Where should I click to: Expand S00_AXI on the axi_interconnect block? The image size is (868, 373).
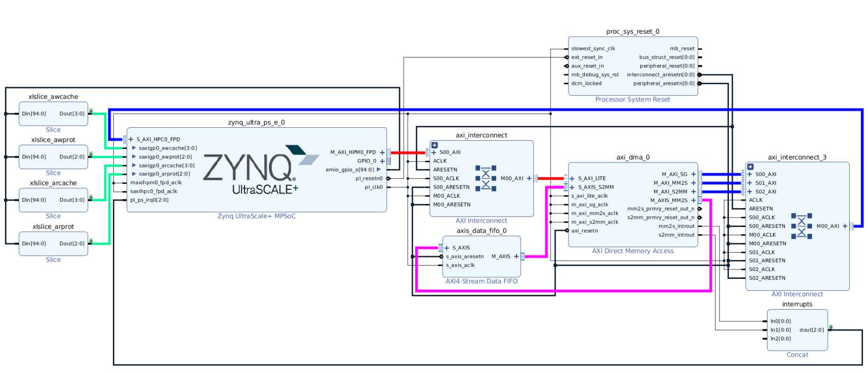(x=434, y=153)
